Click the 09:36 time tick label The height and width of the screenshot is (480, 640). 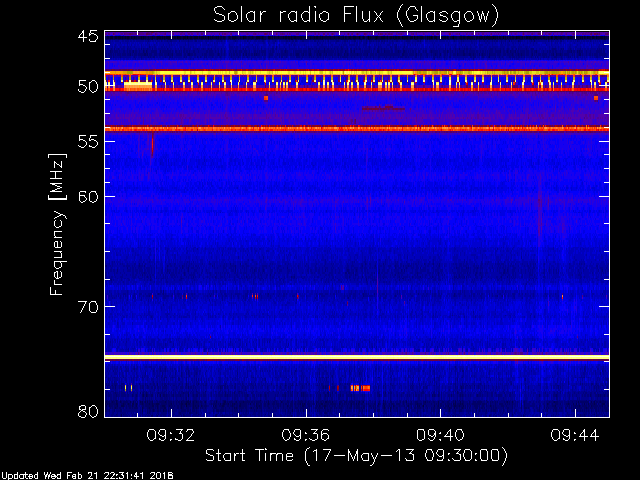[305, 436]
